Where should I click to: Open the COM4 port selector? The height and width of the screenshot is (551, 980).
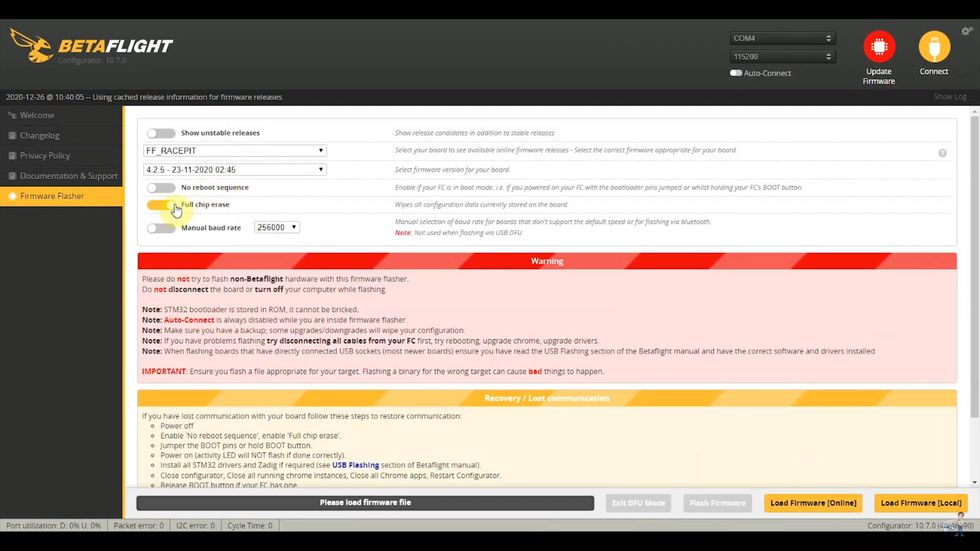coord(782,37)
